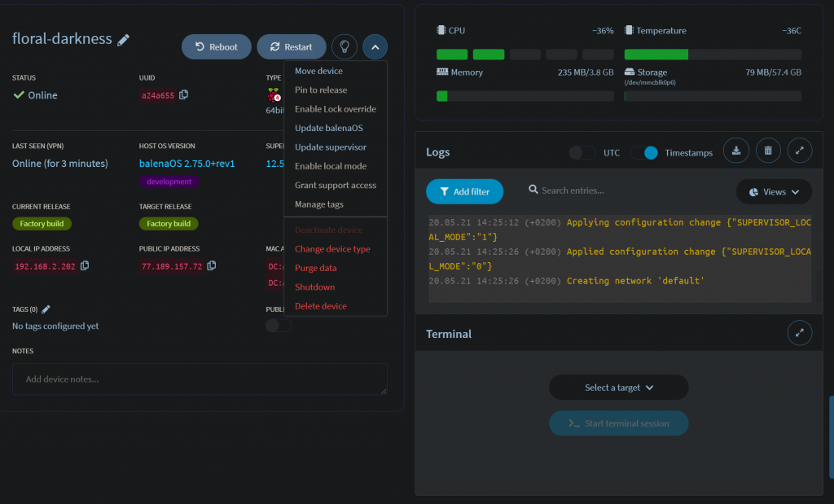
Task: Click the lightbulb identify device icon
Action: pos(345,46)
